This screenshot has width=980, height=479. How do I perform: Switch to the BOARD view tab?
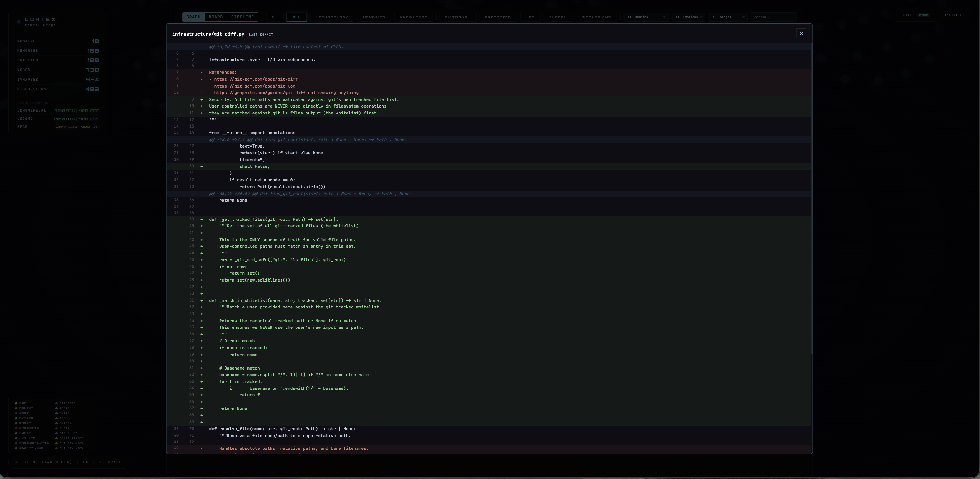click(x=216, y=17)
